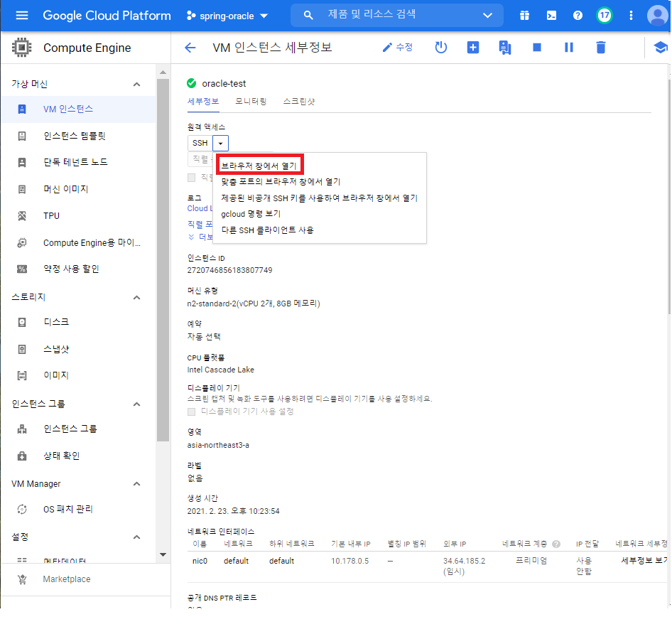This screenshot has width=672, height=639.
Task: Open the spring-oracle project selector
Action: pyautogui.click(x=227, y=16)
